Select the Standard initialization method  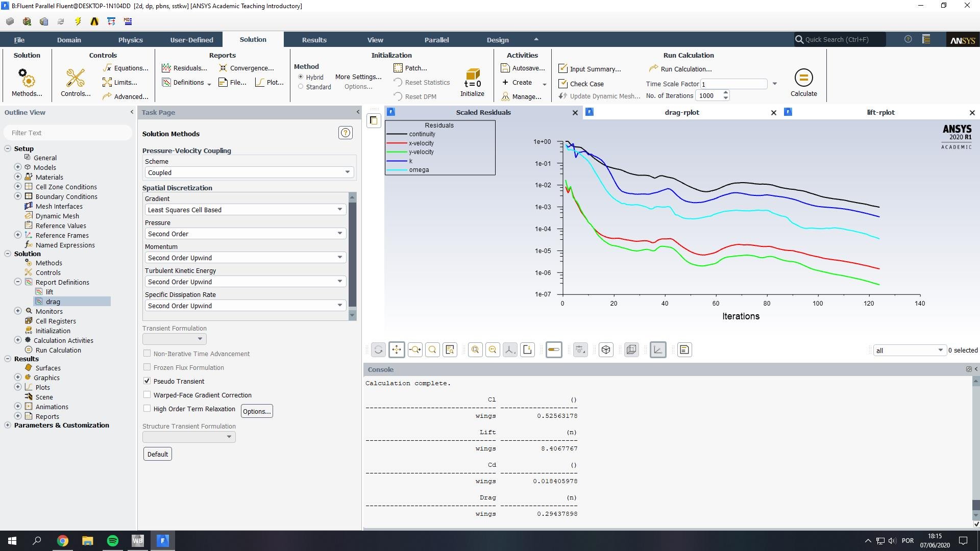tap(301, 87)
